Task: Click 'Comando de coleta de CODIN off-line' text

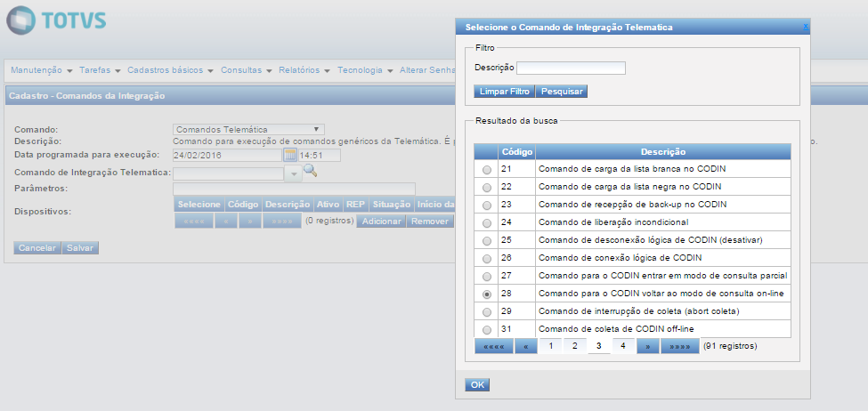Action: point(615,329)
